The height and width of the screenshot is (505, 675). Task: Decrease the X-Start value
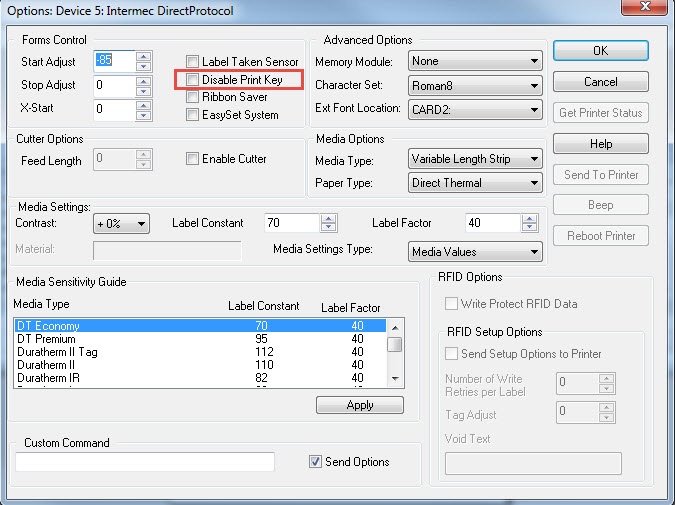click(x=144, y=115)
